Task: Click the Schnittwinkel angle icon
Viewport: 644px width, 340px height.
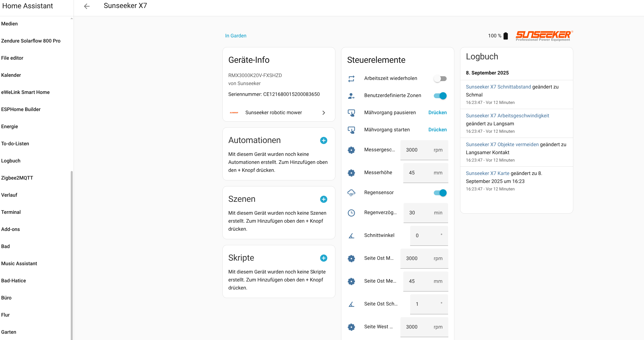Action: 351,236
